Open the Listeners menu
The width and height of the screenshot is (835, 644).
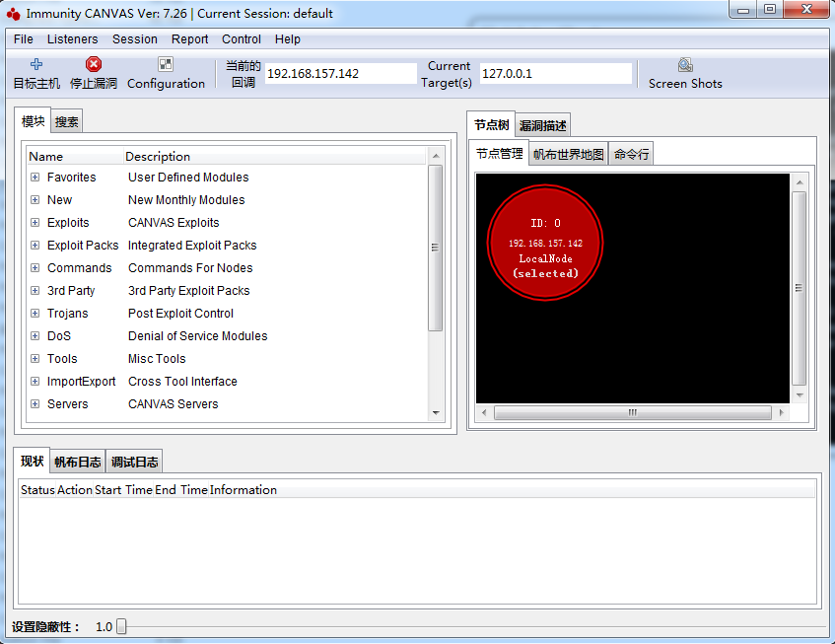coord(72,39)
